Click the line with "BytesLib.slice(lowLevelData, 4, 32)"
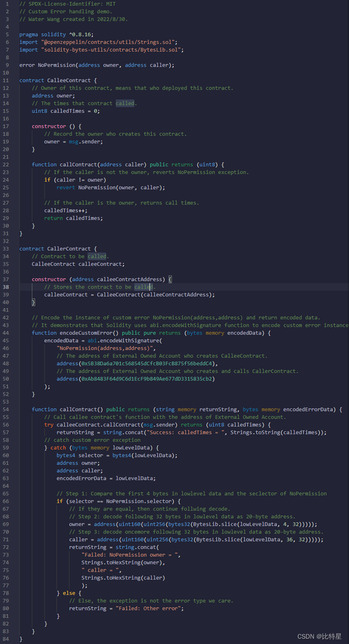This screenshot has height=644, width=349. (x=193, y=524)
